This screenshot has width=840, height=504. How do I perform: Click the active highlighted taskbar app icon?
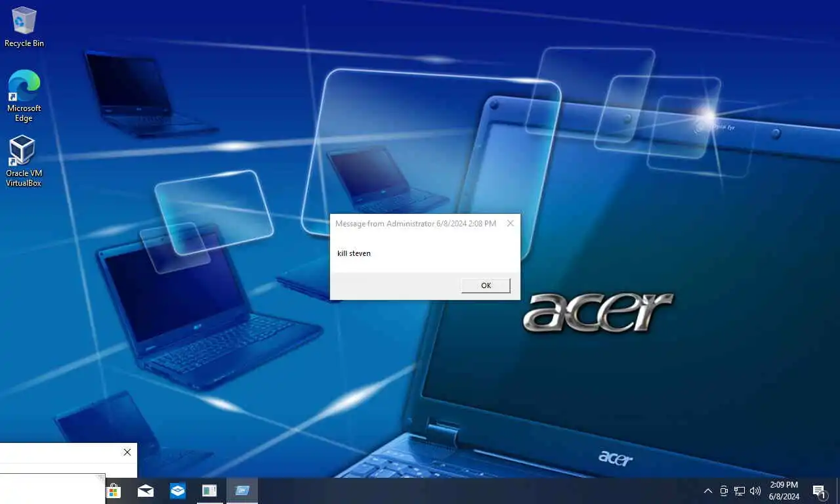click(242, 491)
